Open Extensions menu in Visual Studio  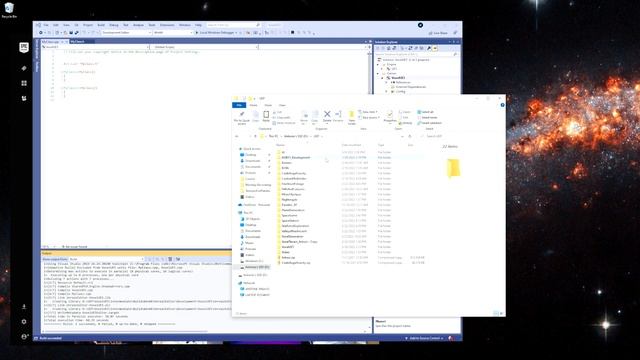167,25
